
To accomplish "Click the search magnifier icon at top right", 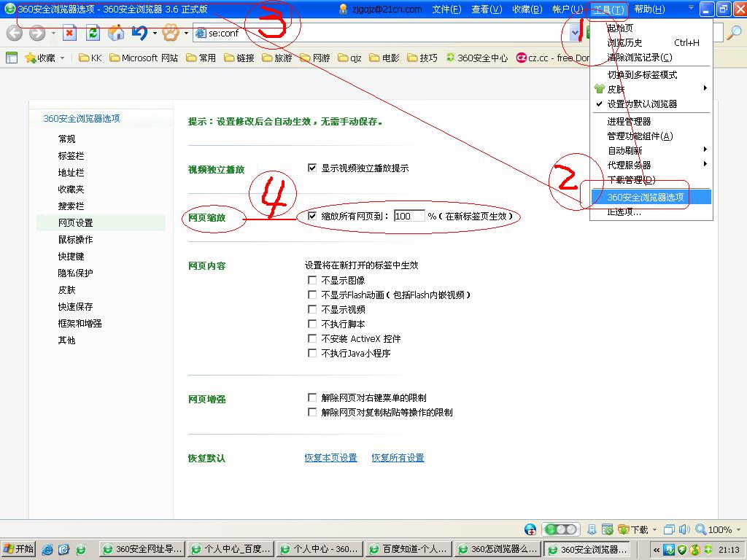I will (734, 33).
